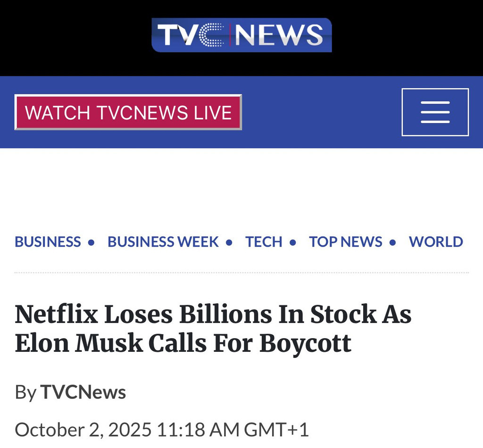The image size is (483, 448).
Task: Open the Business category link
Action: pos(48,242)
